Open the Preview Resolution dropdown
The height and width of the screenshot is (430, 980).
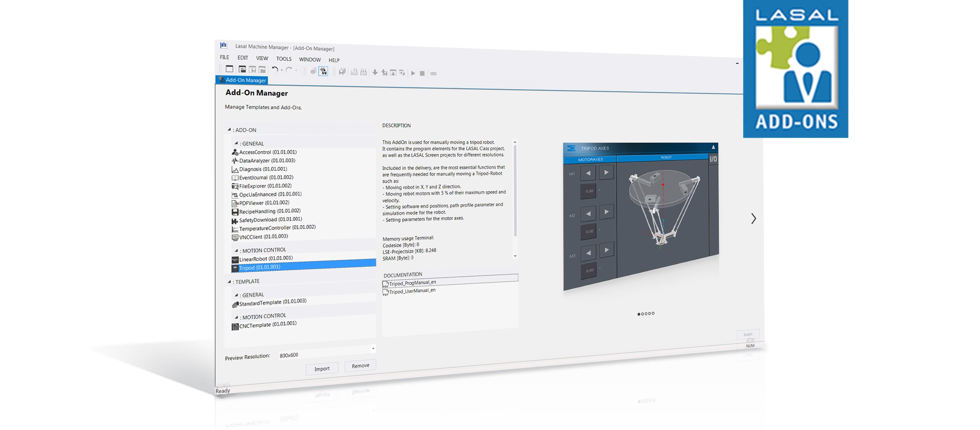click(373, 348)
